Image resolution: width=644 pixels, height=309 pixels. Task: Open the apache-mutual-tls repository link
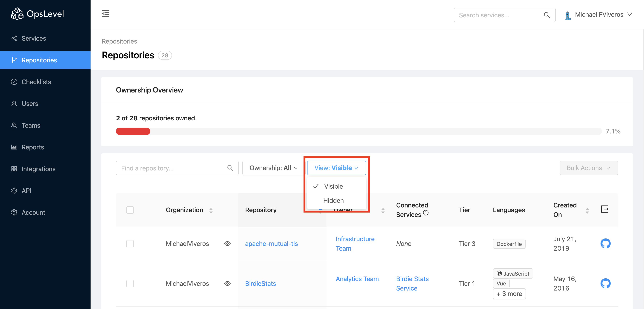point(271,244)
